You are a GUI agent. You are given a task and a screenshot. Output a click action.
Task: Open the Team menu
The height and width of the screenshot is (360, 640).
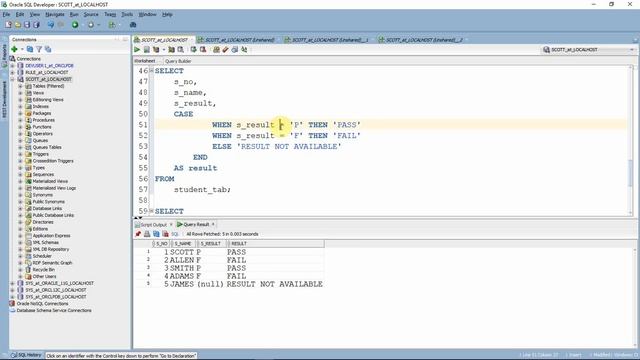click(x=110, y=14)
